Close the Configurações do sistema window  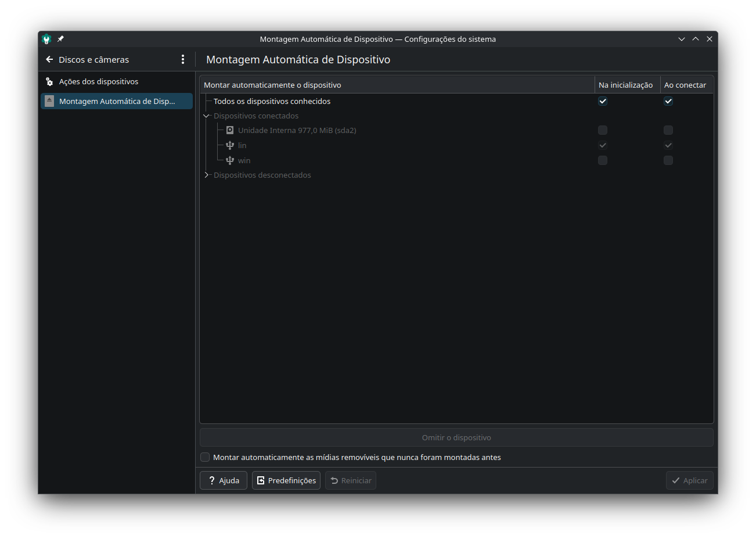coord(710,39)
